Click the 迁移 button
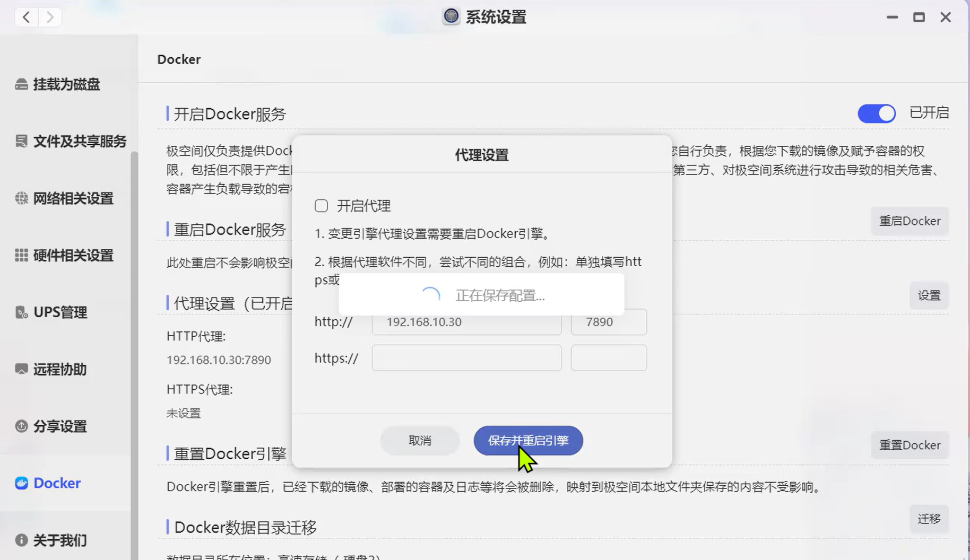 [x=929, y=519]
